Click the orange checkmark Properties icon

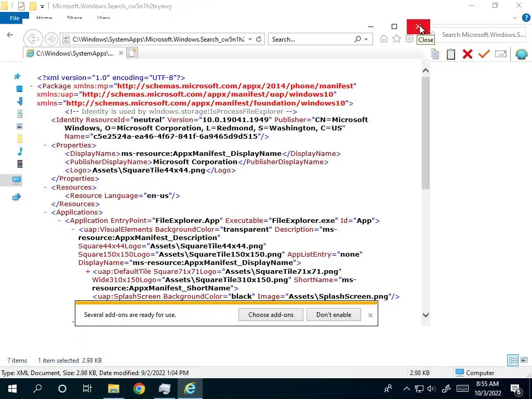coord(484,54)
